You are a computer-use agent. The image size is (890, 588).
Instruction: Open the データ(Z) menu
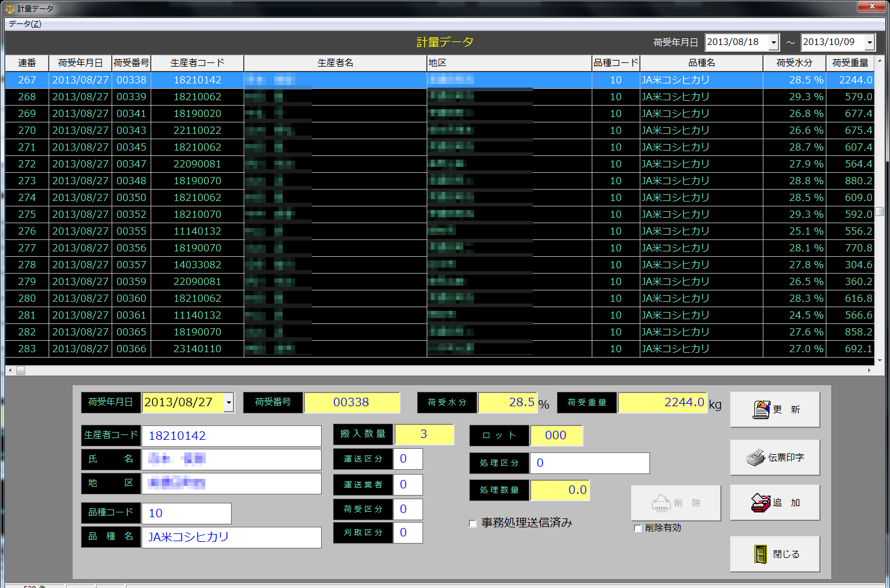pyautogui.click(x=25, y=24)
